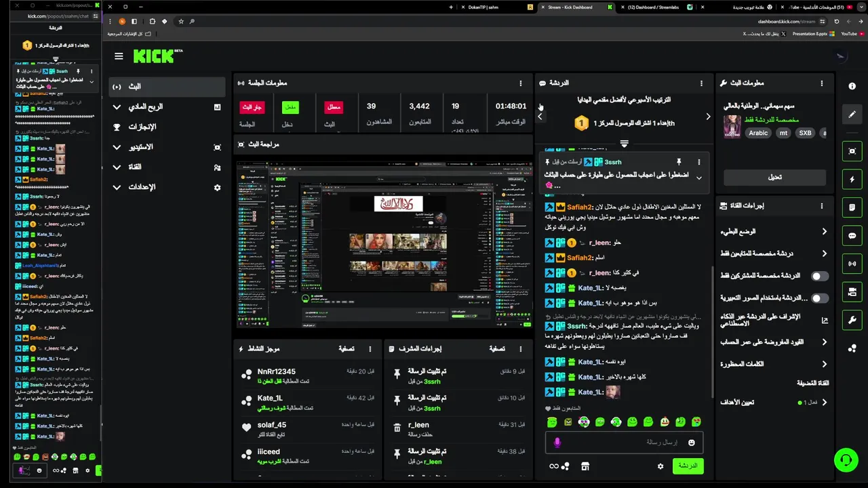The height and width of the screenshot is (488, 868).
Task: Open the Kick hamburger sidebar menu
Action: (x=119, y=56)
